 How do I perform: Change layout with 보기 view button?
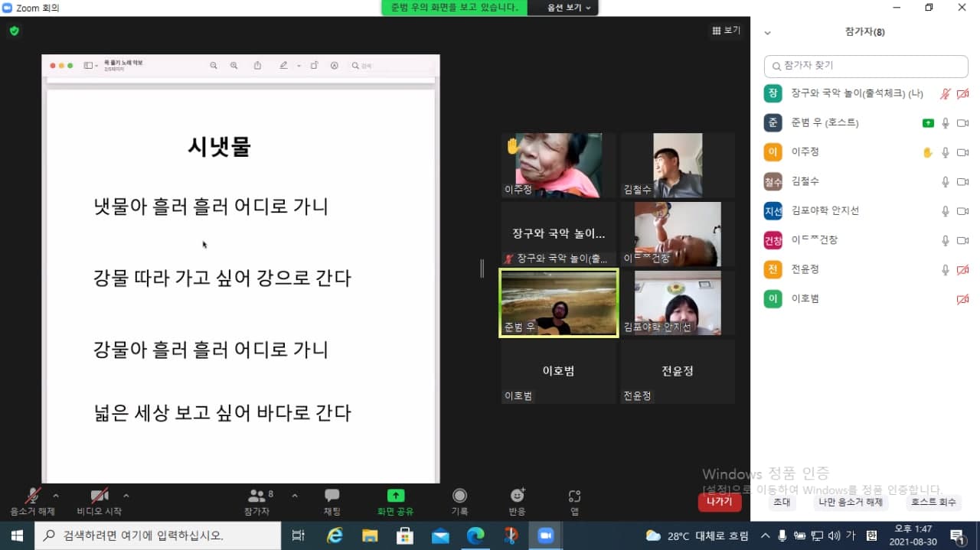(726, 31)
